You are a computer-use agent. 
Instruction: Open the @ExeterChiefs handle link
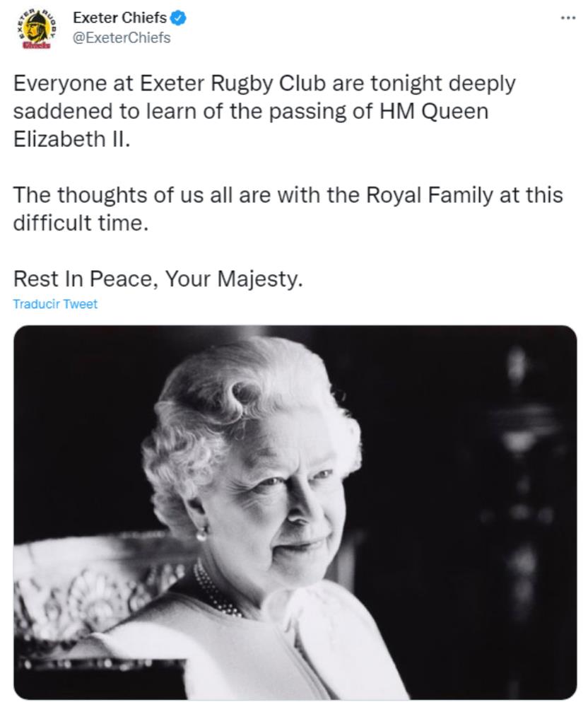pyautogui.click(x=122, y=37)
